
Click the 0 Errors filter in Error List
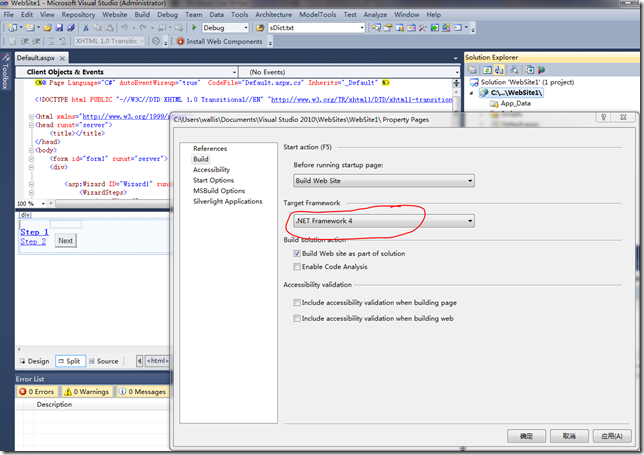pyautogui.click(x=37, y=392)
